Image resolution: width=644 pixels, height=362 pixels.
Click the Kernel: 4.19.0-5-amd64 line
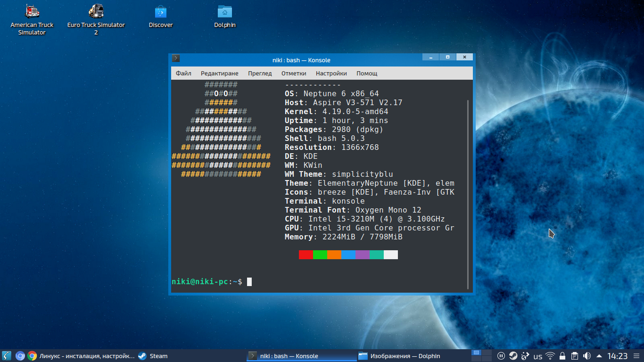pos(337,112)
